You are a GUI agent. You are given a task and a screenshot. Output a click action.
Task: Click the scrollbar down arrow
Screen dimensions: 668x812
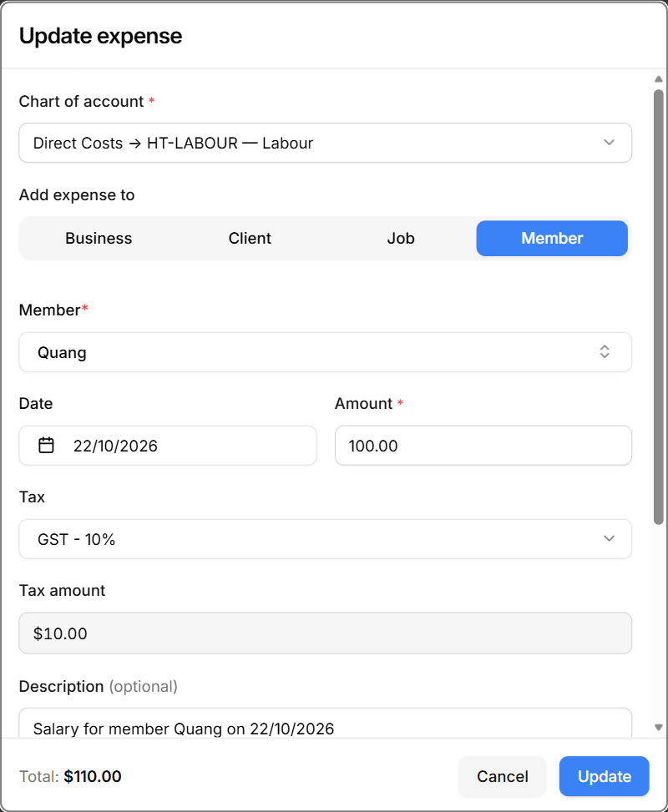[659, 727]
